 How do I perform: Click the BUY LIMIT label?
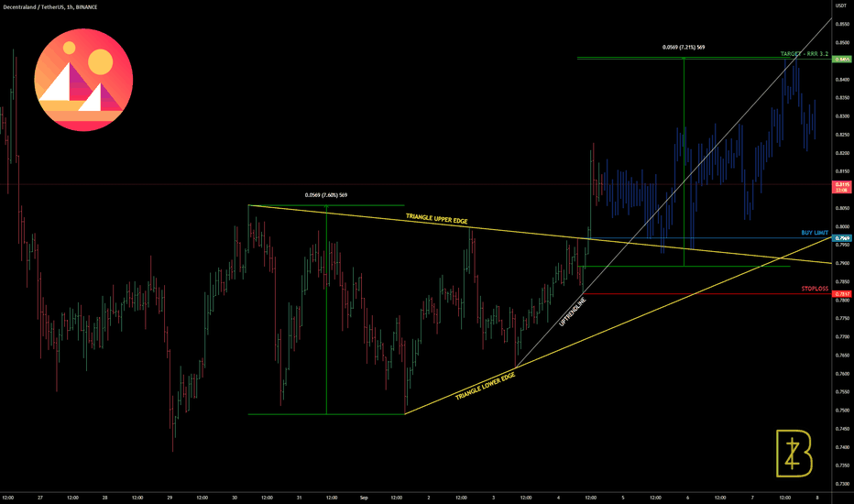coord(815,233)
